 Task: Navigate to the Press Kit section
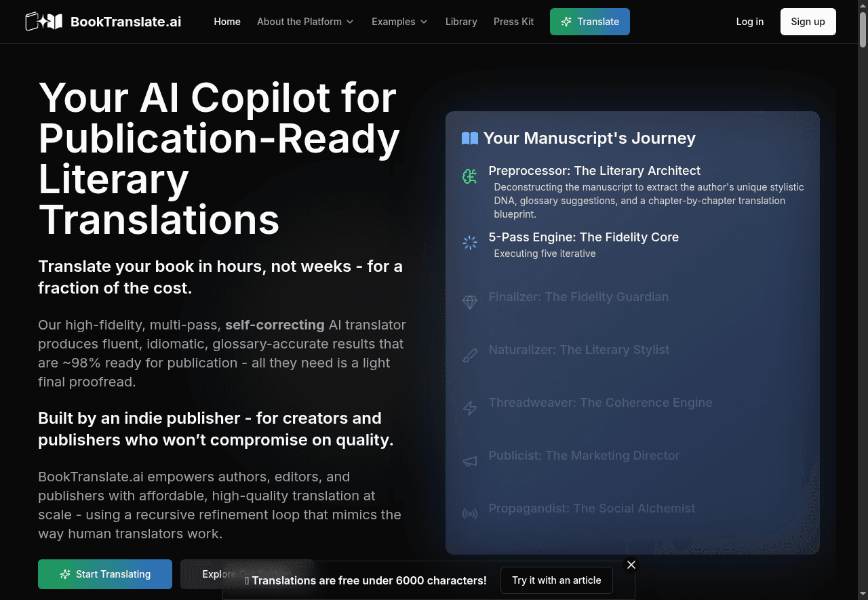coord(513,22)
